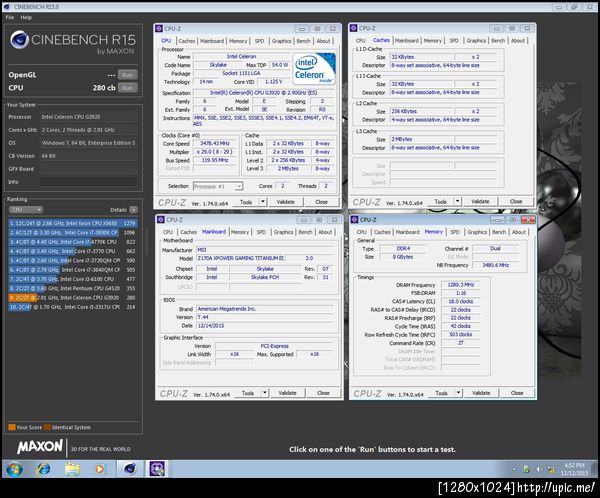This screenshot has width=600, height=498.
Task: Open the Windows Start menu
Action: [x=15, y=469]
